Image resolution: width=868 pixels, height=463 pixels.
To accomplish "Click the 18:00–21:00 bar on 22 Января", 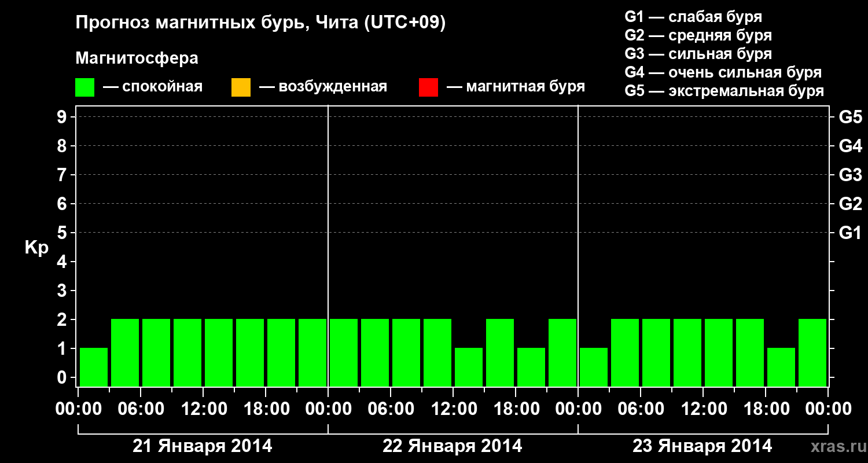I will click(531, 367).
